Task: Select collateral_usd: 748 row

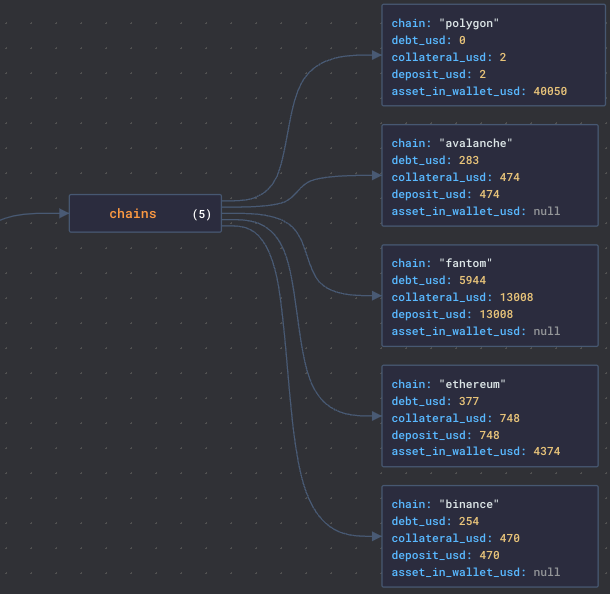Action: (456, 418)
